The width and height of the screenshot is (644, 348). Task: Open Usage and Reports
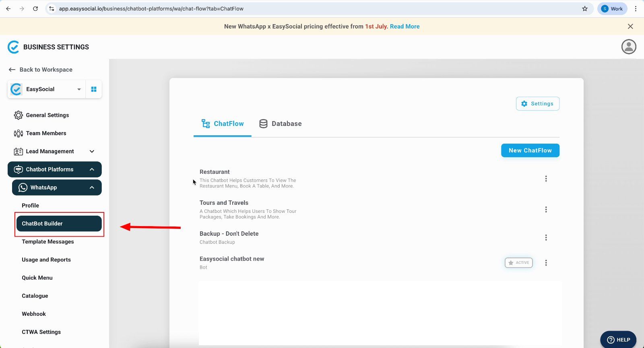click(x=46, y=259)
